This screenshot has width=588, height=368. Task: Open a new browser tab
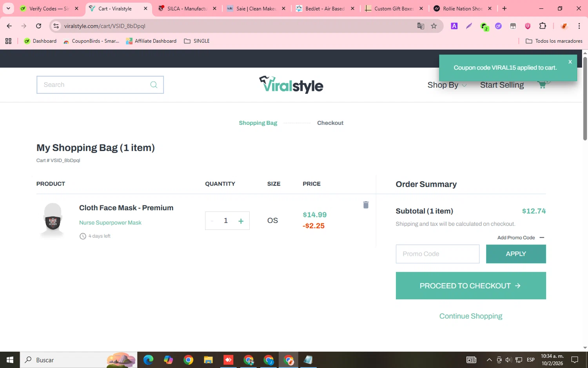505,8
